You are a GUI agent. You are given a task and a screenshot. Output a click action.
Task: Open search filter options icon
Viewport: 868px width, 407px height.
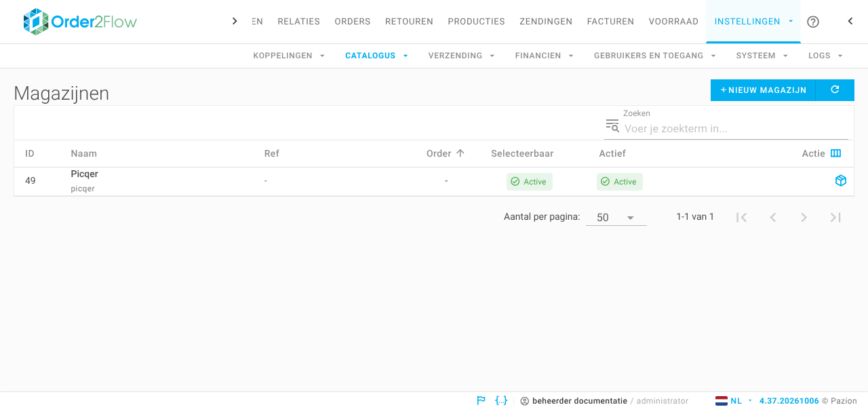click(612, 126)
